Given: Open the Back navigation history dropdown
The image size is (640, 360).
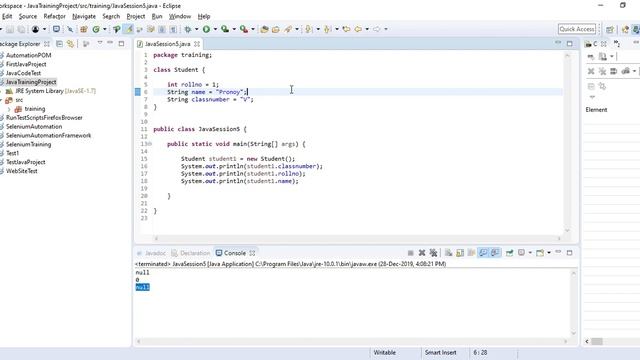Looking at the screenshot, I should (367, 29).
